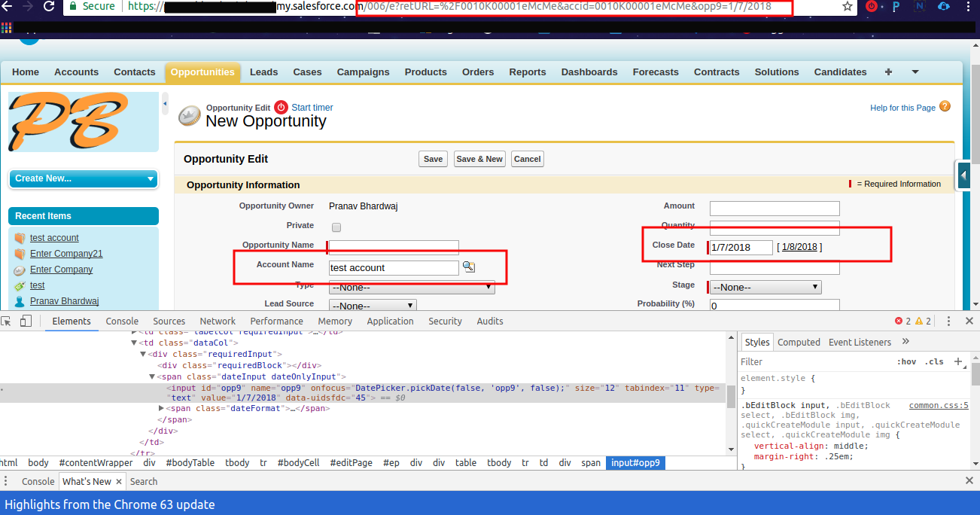Open the Create New... dropdown
Image resolution: width=980 pixels, height=515 pixels.
pos(84,178)
